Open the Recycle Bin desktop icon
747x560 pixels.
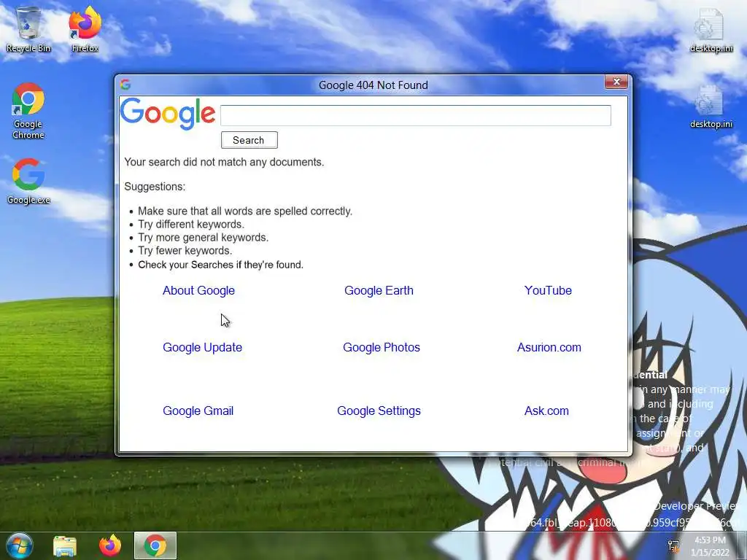coord(28,29)
